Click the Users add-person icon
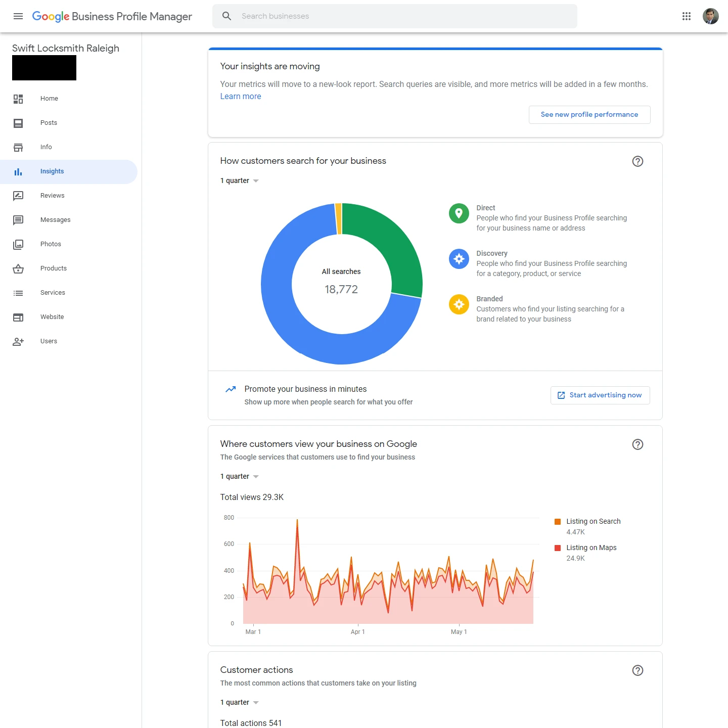728x728 pixels. coord(18,341)
